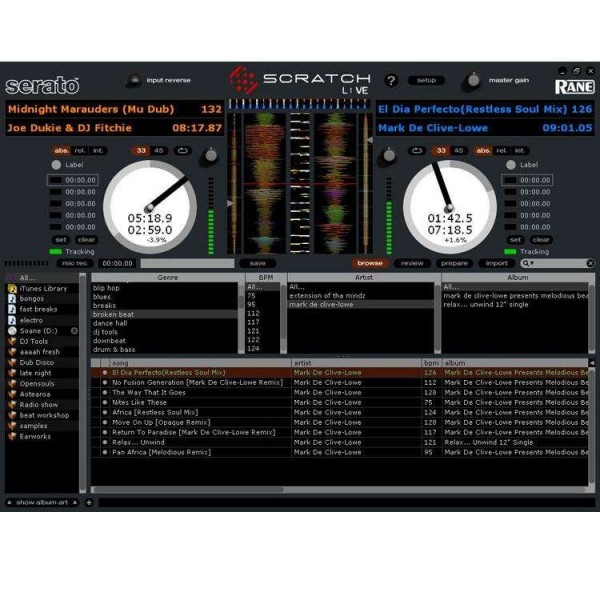The image size is (600, 600).
Task: Open iTunes Library in sidebar
Action: (42, 289)
